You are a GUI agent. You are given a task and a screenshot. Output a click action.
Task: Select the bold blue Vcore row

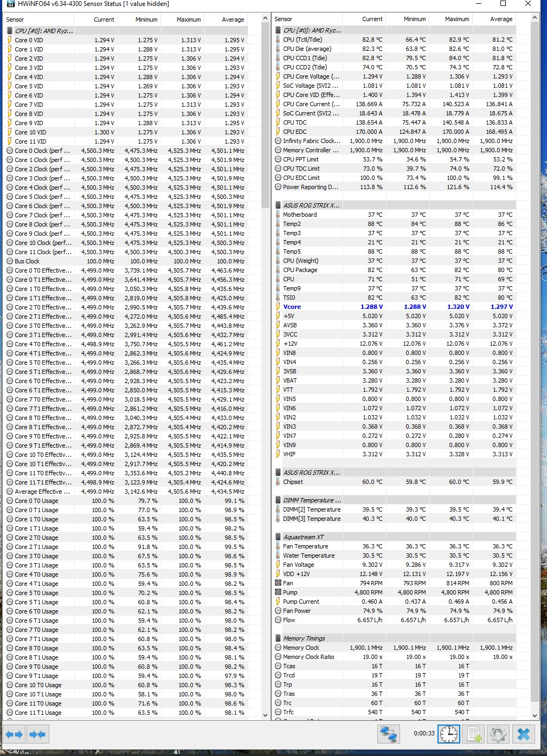click(395, 307)
